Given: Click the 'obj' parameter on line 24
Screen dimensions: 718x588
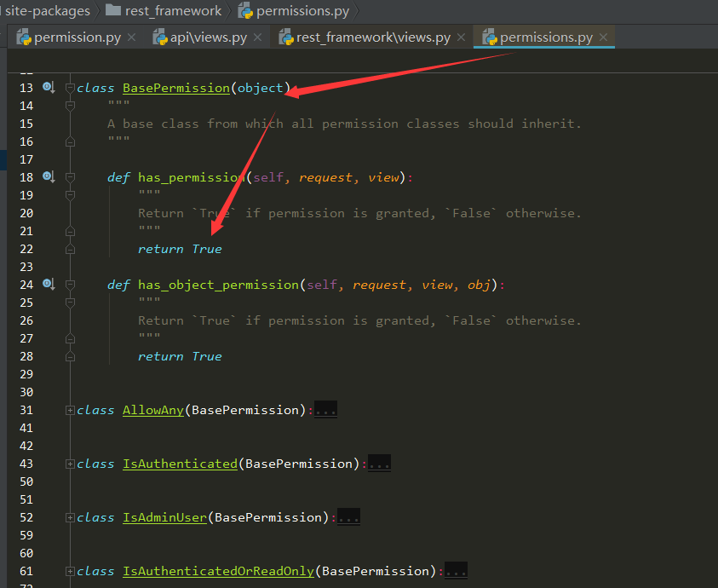Looking at the screenshot, I should pos(479,285).
